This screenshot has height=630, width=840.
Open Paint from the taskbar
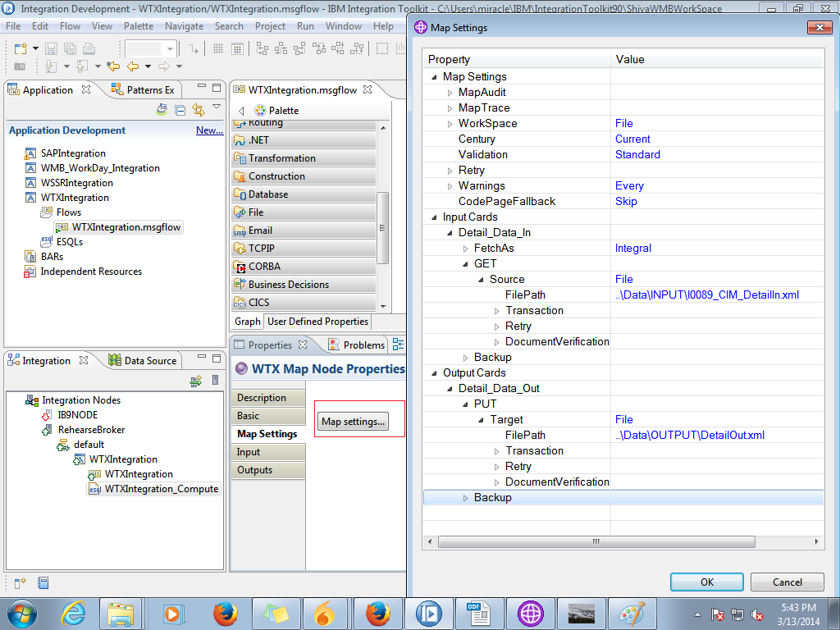[x=632, y=614]
